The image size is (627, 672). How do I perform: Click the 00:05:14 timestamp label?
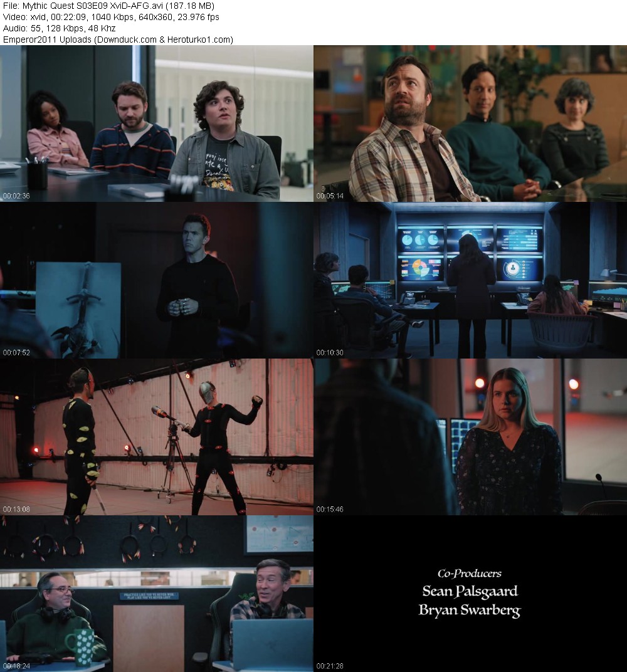(330, 196)
